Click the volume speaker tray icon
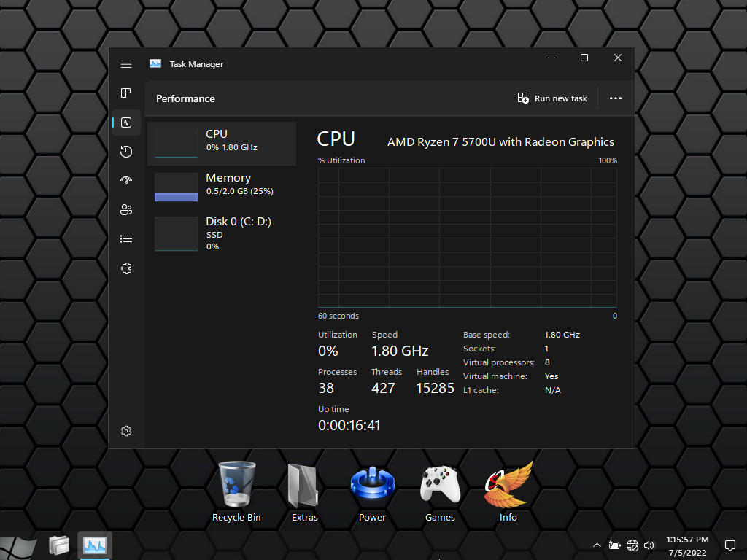The height and width of the screenshot is (560, 747). pos(649,545)
